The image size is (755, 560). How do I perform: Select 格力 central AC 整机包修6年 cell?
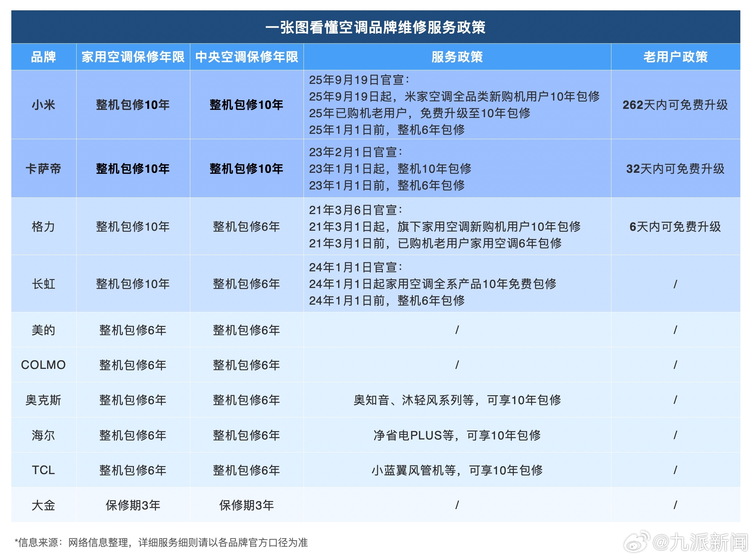pos(247,226)
